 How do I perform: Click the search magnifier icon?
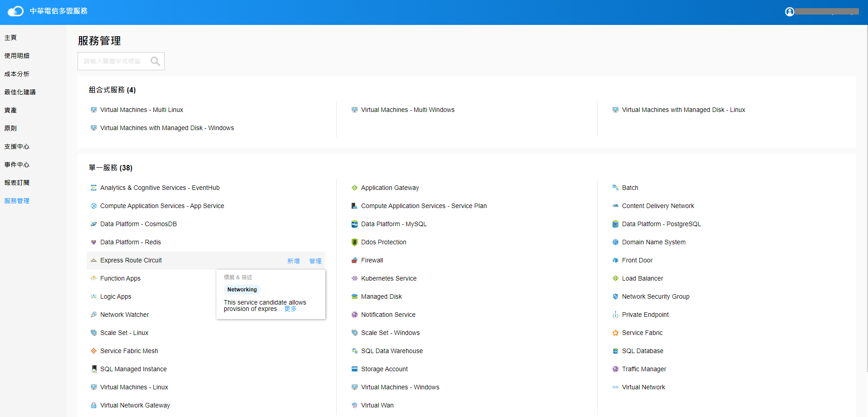pyautogui.click(x=155, y=61)
